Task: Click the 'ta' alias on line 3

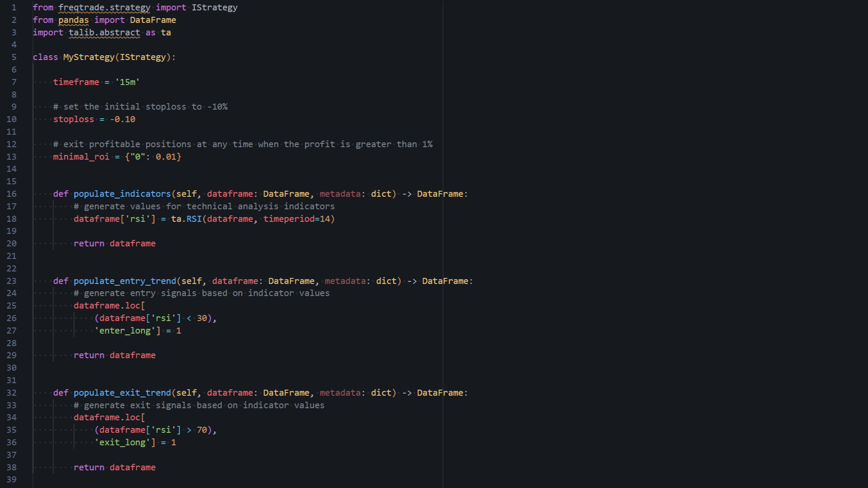Action: point(166,32)
